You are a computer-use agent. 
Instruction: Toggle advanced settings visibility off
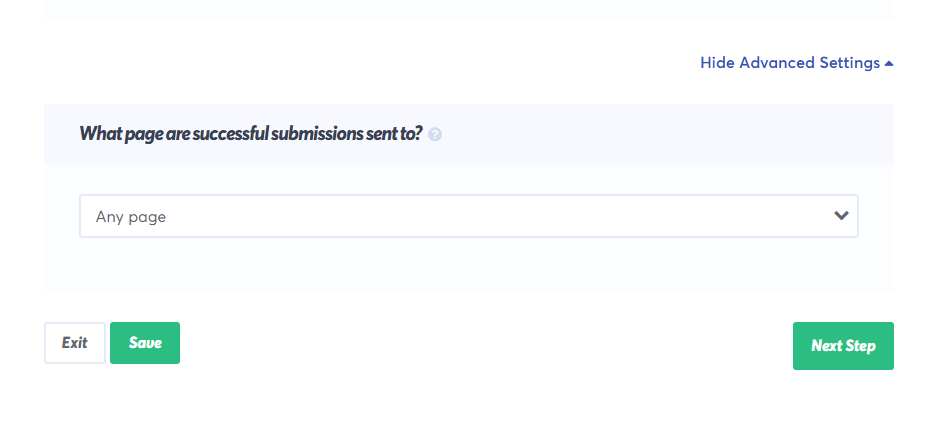[x=797, y=63]
